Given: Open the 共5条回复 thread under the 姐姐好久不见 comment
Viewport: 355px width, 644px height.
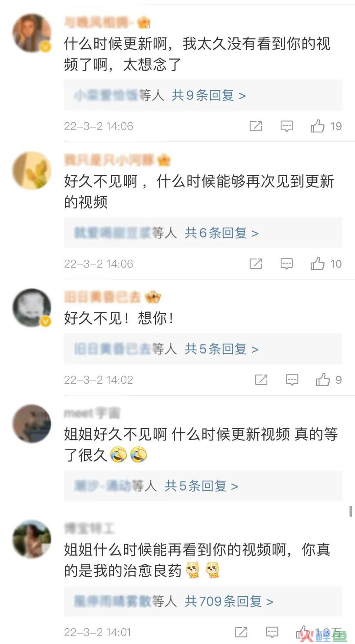Looking at the screenshot, I should click(x=201, y=486).
